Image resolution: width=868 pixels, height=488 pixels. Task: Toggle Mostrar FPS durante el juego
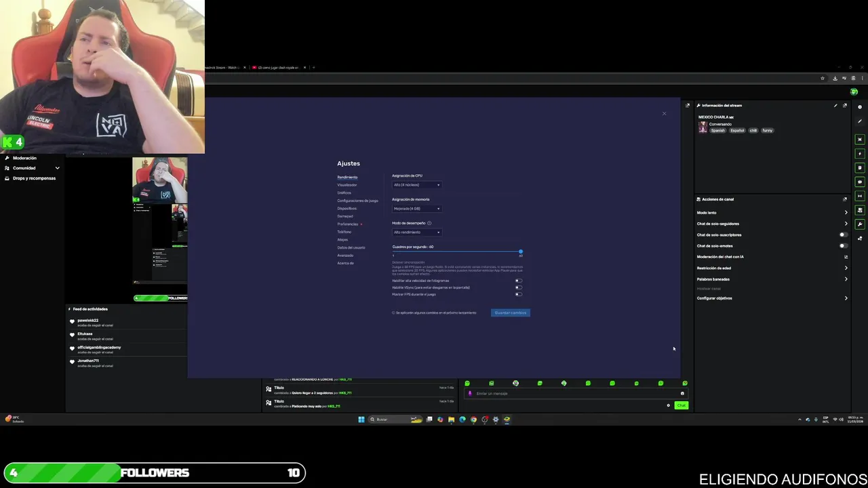(518, 294)
